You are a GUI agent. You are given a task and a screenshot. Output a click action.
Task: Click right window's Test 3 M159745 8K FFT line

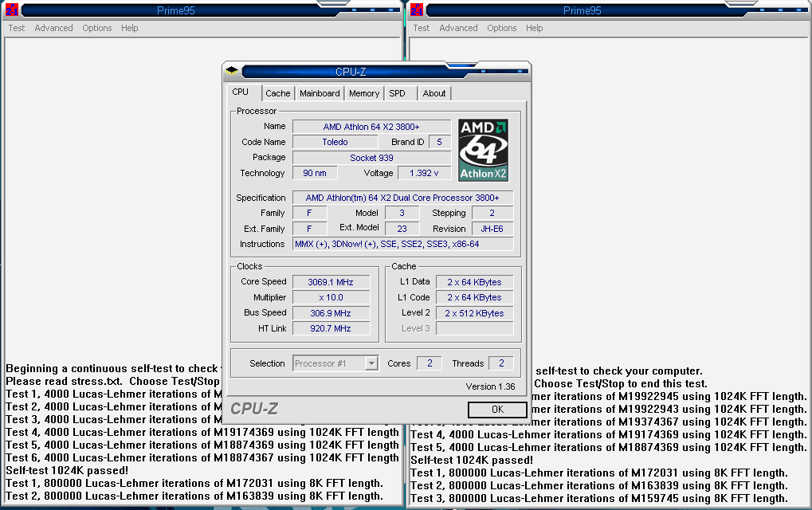(599, 499)
